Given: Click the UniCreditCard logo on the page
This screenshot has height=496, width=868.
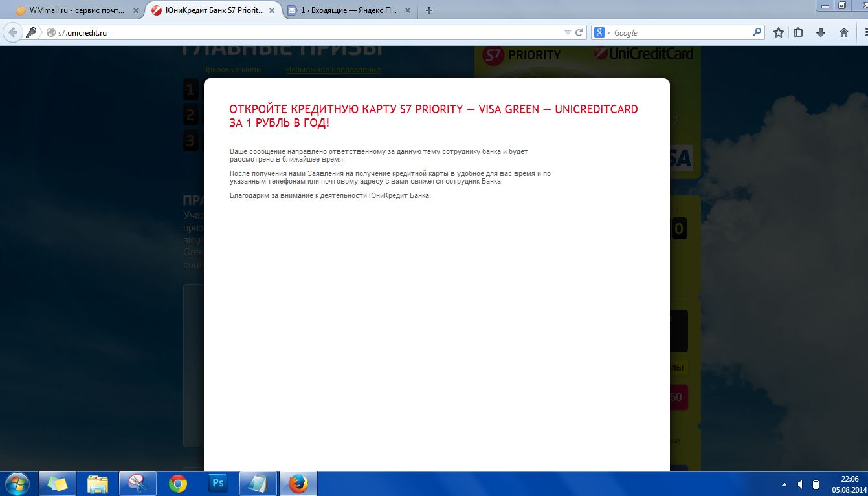Looking at the screenshot, I should 643,54.
